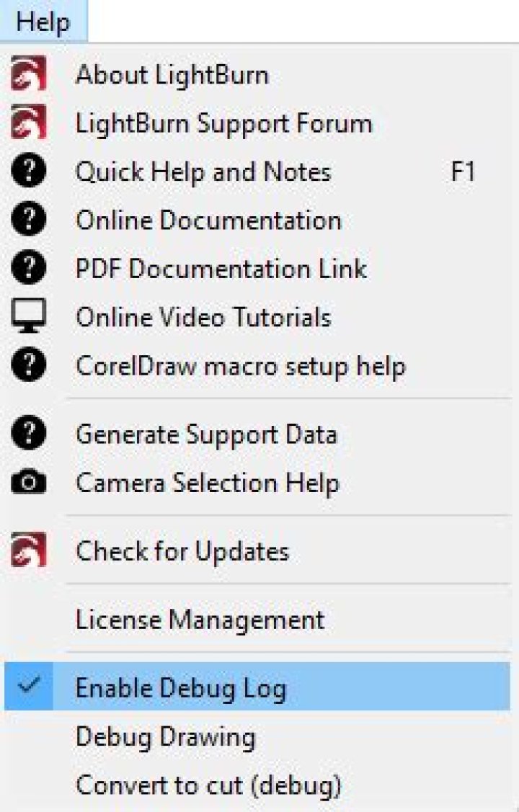Select Check for Updates

(x=182, y=551)
